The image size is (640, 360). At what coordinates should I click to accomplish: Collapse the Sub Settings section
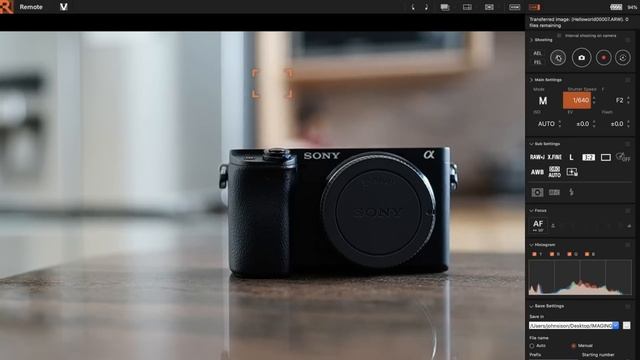pyautogui.click(x=531, y=144)
